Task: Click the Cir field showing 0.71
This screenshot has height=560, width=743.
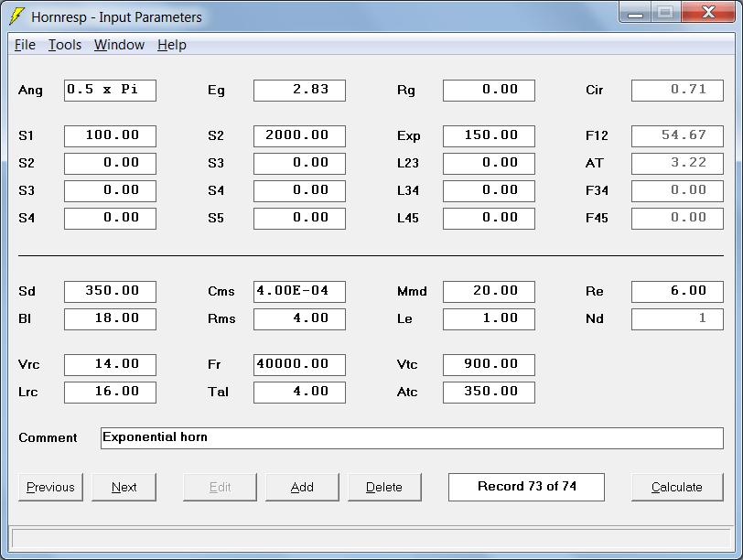Action: click(678, 91)
